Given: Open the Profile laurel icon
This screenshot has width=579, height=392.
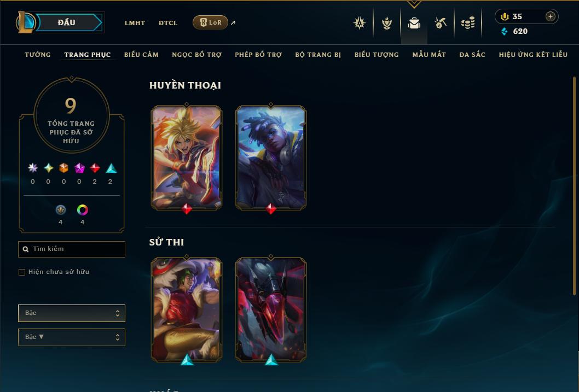Looking at the screenshot, I should pos(386,23).
